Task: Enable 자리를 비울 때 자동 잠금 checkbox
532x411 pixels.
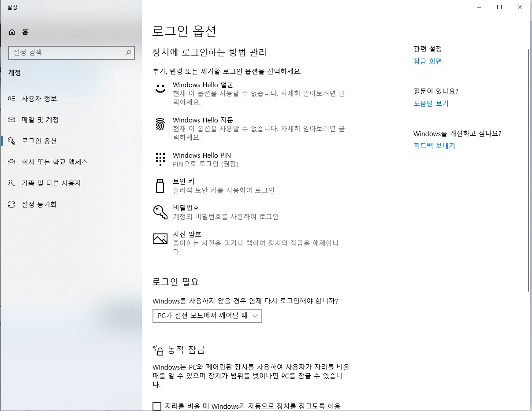Action: point(157,407)
